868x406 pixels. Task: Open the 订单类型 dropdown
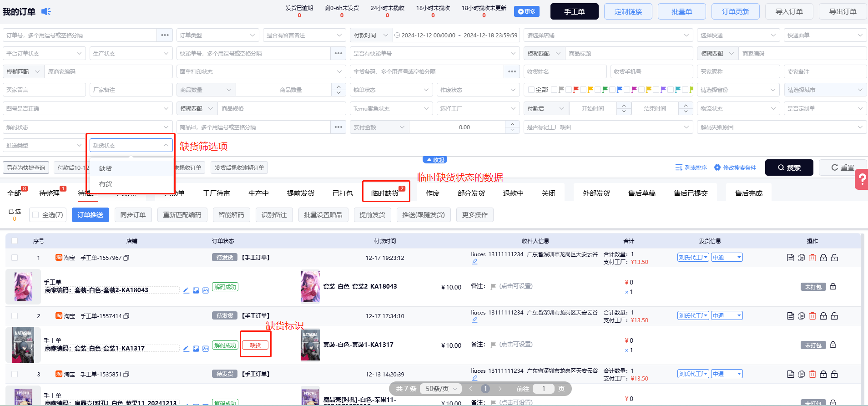tap(217, 35)
